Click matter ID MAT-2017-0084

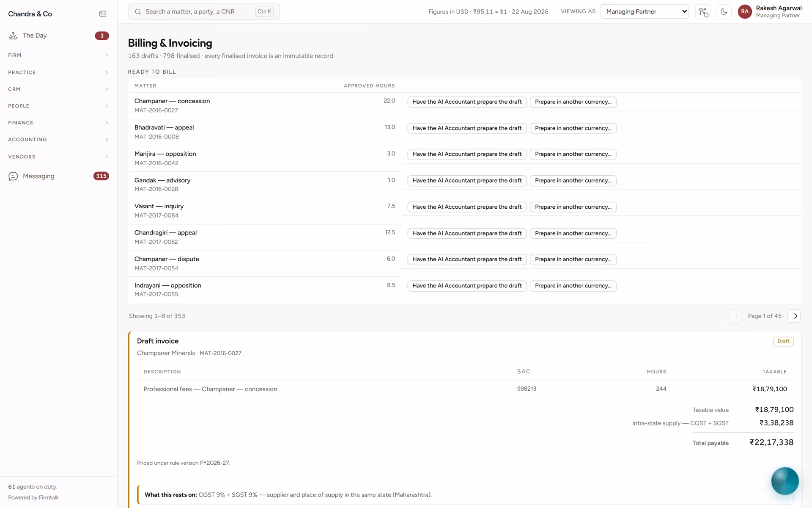click(x=156, y=215)
